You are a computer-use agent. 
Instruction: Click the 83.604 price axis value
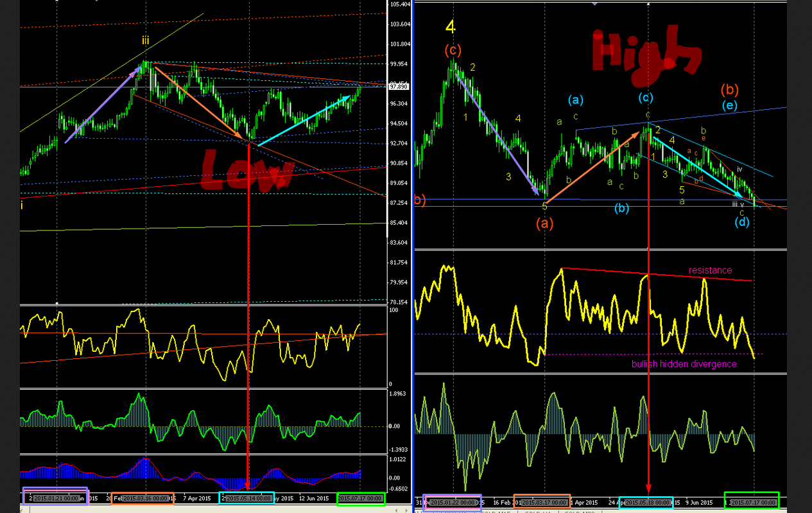[400, 243]
